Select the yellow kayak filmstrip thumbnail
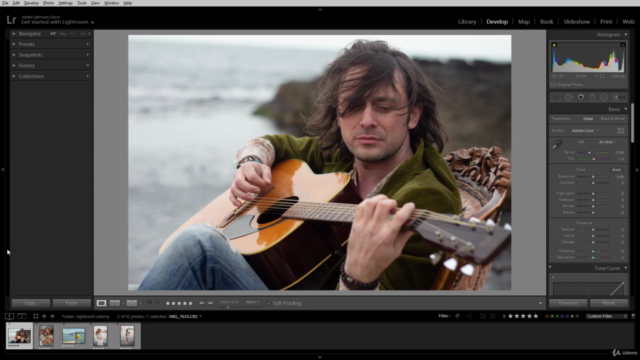The image size is (640, 360). tap(73, 336)
